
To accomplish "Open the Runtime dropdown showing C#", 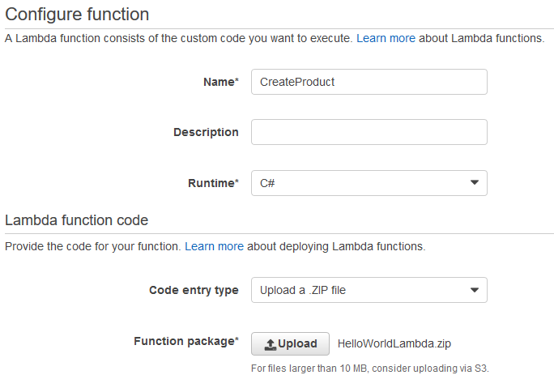I will (x=369, y=183).
